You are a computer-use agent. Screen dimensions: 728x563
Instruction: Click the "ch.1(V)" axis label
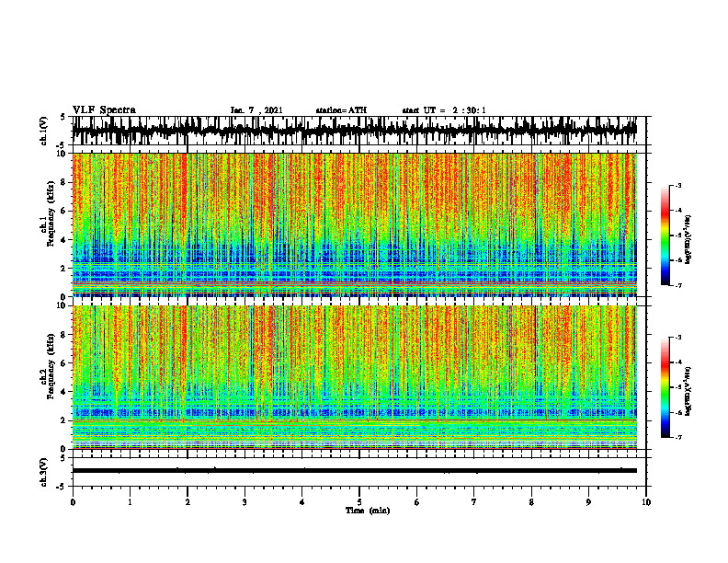[43, 131]
